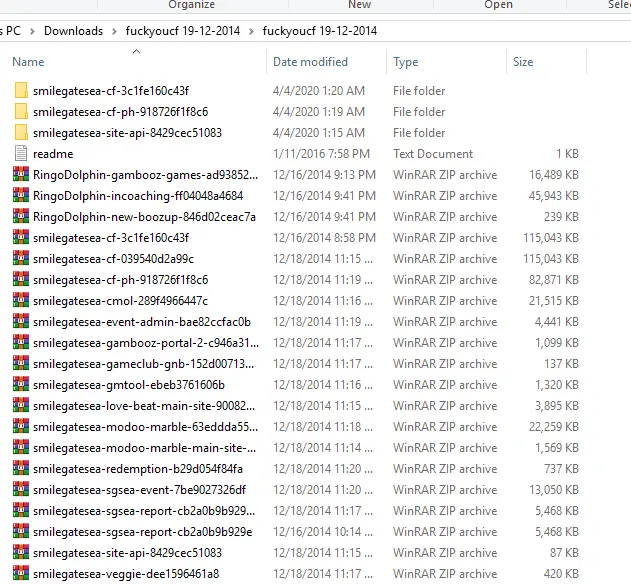Click the Text Document type cell
631x585 pixels.
click(x=433, y=154)
